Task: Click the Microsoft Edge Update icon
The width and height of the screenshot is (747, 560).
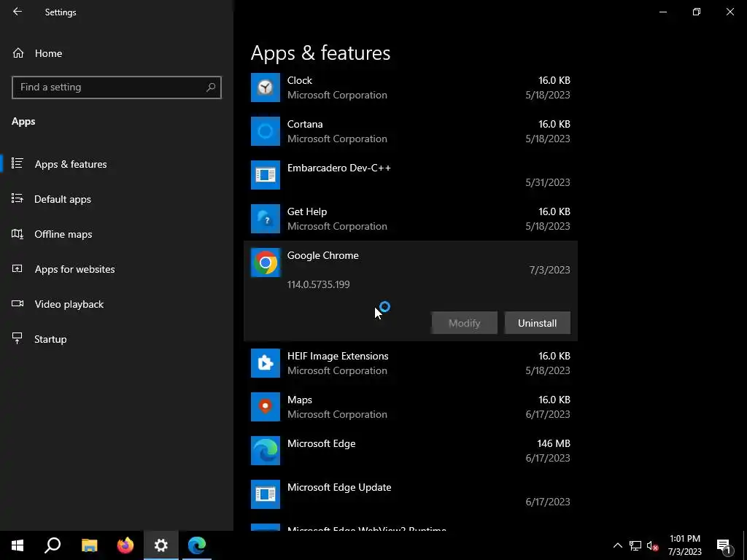Action: click(x=266, y=494)
